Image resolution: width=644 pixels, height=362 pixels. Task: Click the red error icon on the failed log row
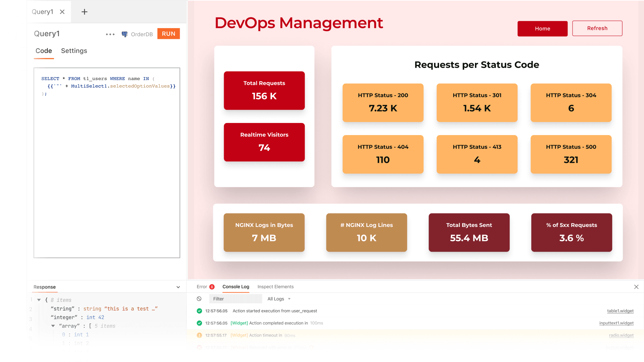[199, 348]
